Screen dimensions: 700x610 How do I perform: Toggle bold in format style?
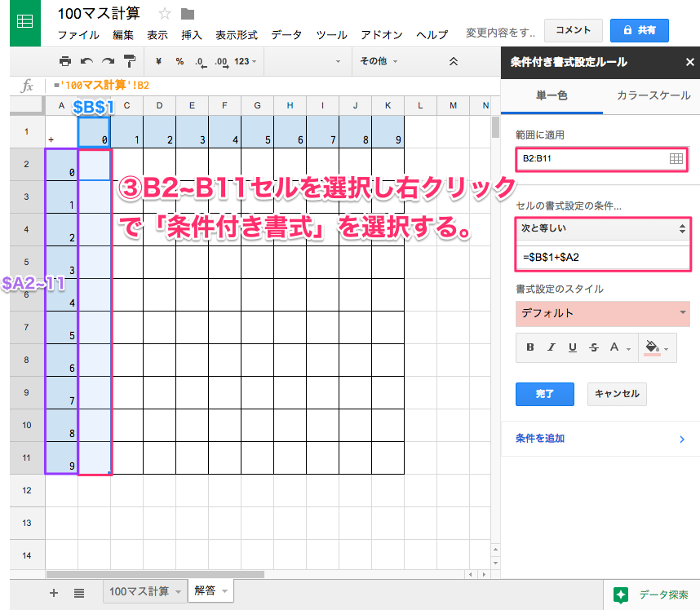click(x=530, y=347)
